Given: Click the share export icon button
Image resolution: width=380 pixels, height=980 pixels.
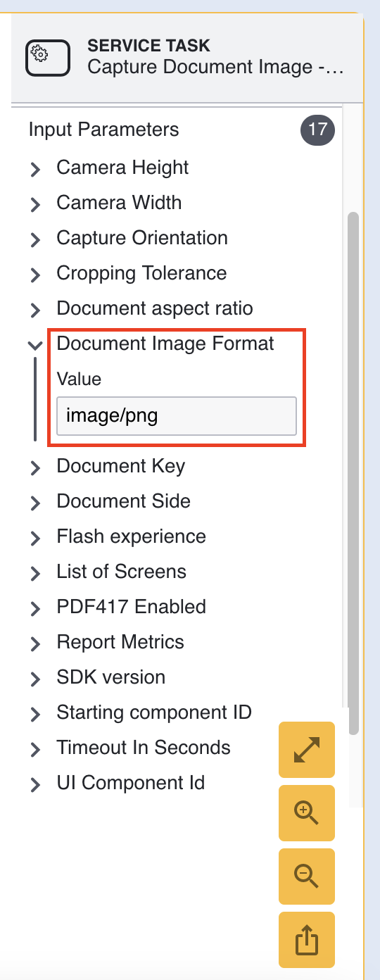Looking at the screenshot, I should point(307,939).
